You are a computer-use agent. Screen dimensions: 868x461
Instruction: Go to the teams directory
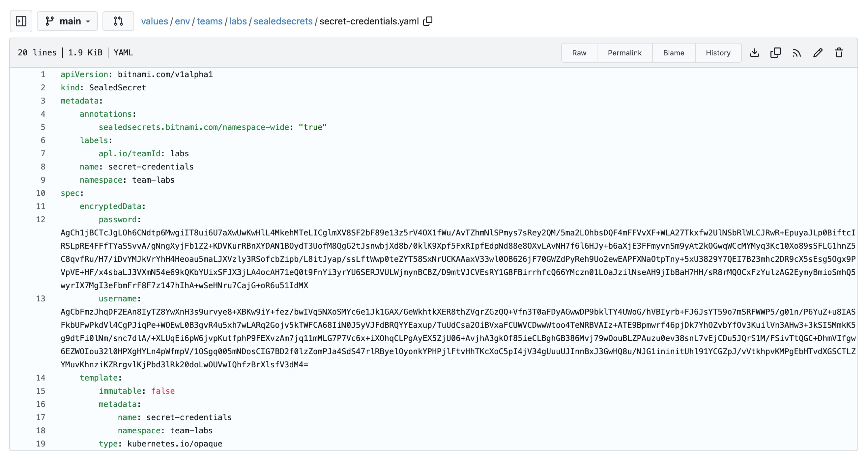click(209, 21)
